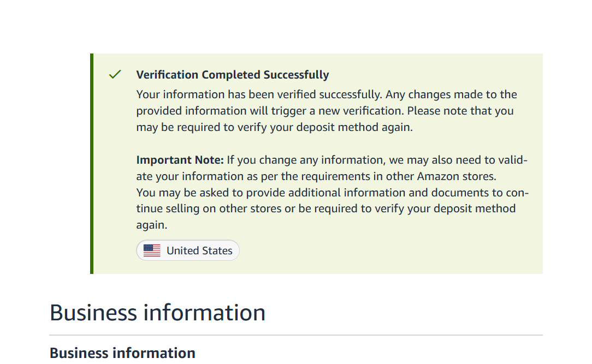Click the phrase Any changes made to the
592x364 pixels.
[x=451, y=94]
